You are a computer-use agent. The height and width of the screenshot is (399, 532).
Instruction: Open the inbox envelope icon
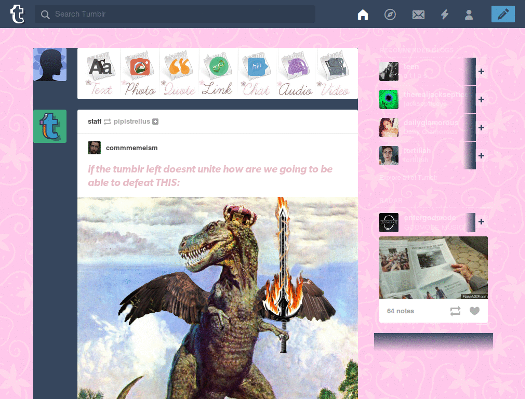point(418,15)
